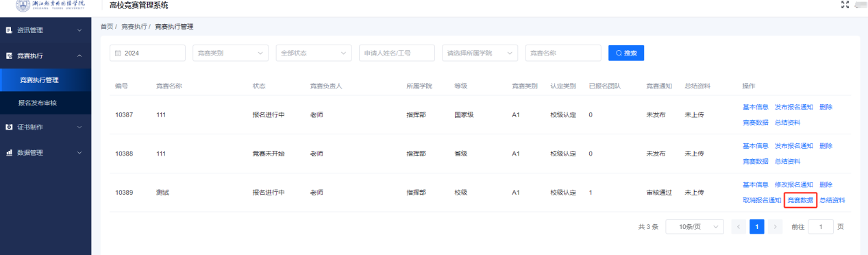Toggle fullscreen icon in top-right corner
Image resolution: width=868 pixels, height=255 pixels.
[x=845, y=5]
